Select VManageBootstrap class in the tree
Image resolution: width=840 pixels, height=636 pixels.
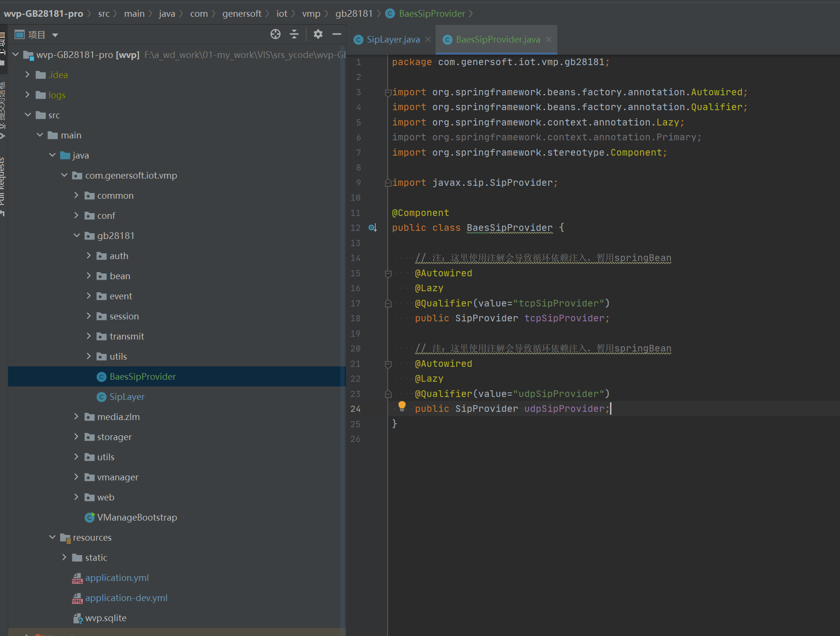[x=137, y=517]
